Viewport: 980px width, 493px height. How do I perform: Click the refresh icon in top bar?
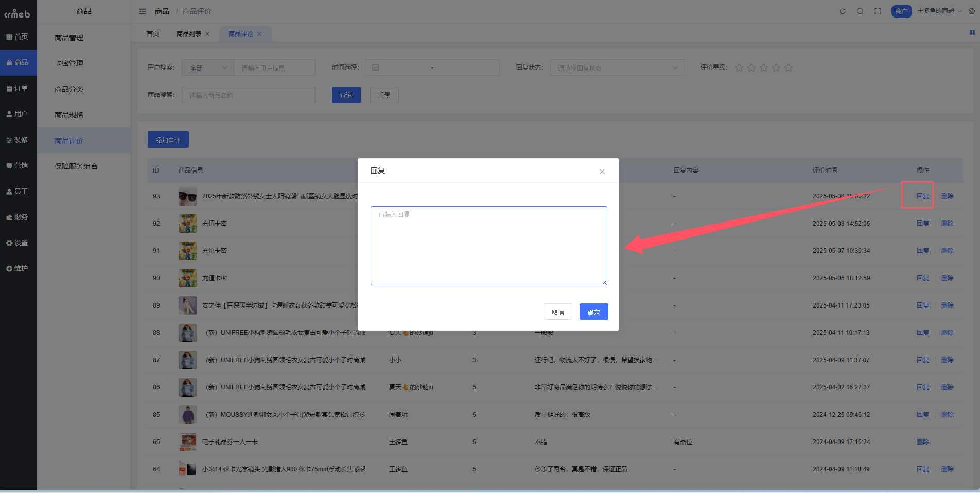point(843,11)
